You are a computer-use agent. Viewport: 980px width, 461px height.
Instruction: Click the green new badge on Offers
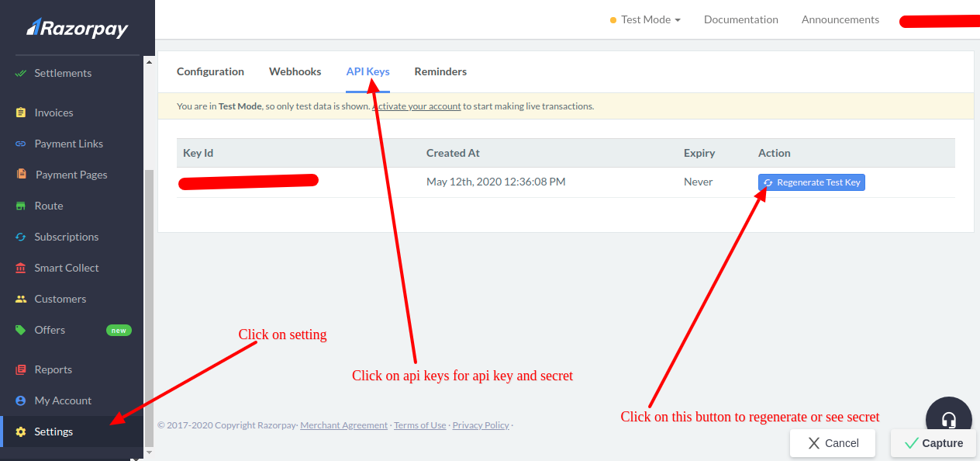pyautogui.click(x=119, y=330)
